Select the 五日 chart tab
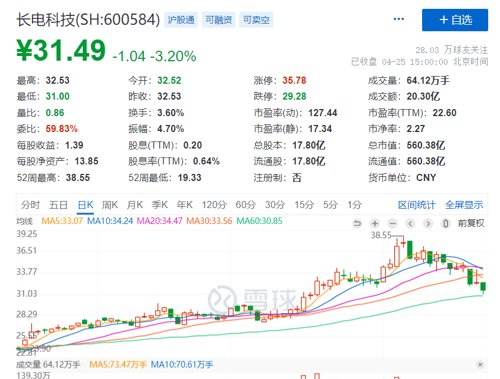The height and width of the screenshot is (379, 500). coord(58,205)
